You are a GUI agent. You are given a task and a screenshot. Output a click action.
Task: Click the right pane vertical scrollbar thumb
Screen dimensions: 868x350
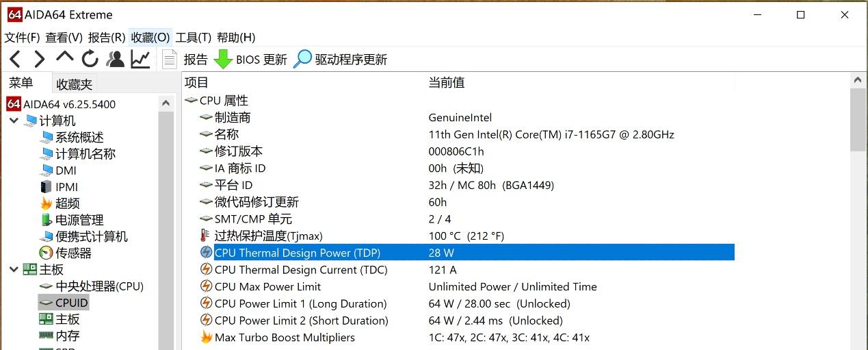[x=858, y=120]
